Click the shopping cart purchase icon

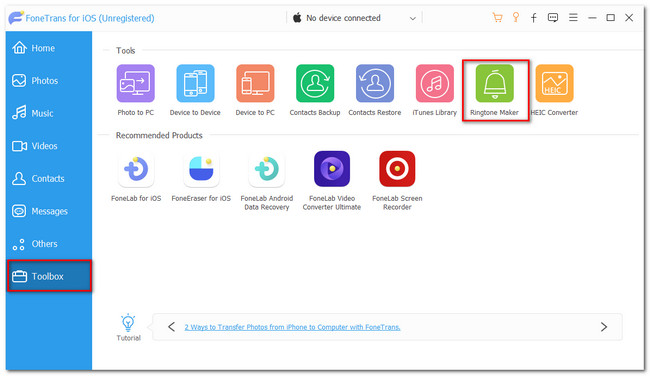(x=497, y=17)
